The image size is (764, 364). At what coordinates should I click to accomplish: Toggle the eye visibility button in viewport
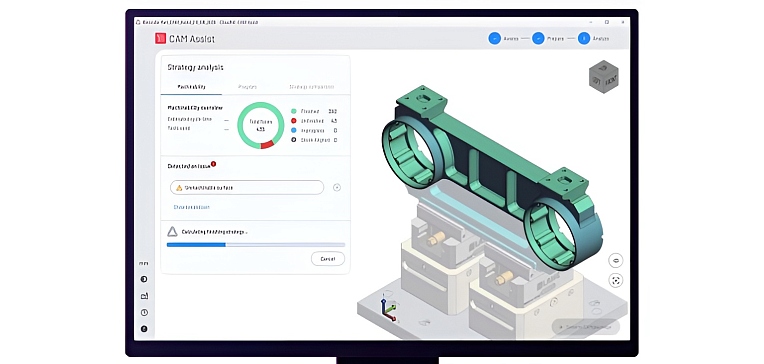(x=616, y=260)
